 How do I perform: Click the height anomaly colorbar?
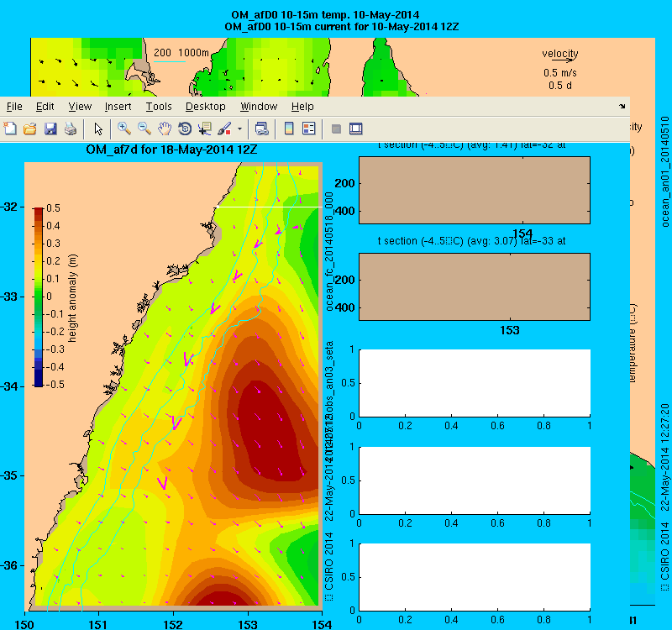[x=39, y=297]
